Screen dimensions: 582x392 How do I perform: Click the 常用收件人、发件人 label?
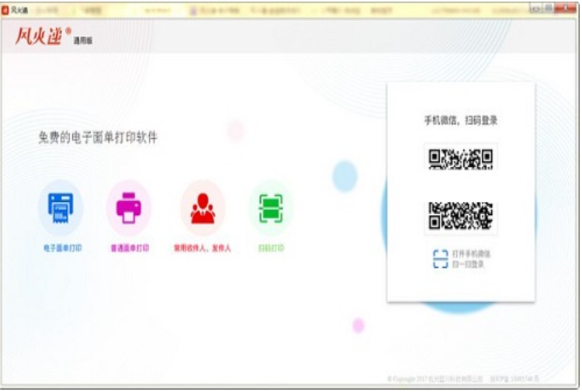[x=203, y=248]
